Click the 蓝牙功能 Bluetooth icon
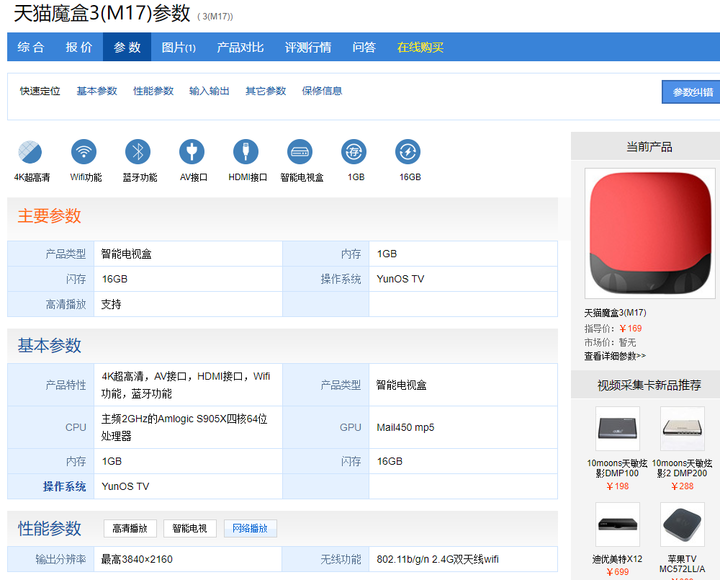 pyautogui.click(x=138, y=152)
